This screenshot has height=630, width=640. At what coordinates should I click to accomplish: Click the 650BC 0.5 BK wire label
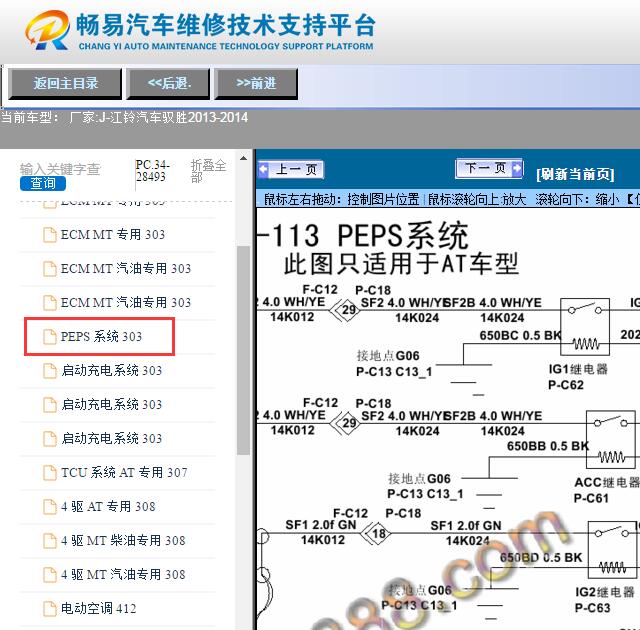click(x=520, y=335)
